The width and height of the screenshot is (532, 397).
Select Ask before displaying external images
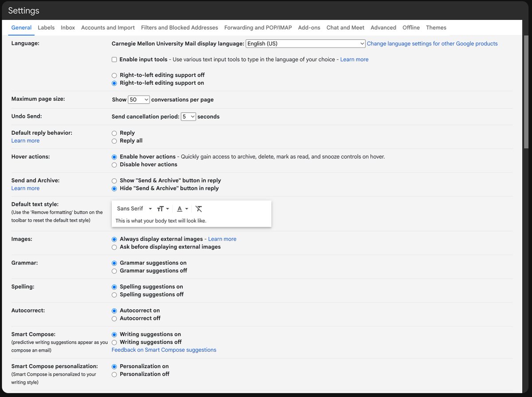tap(114, 247)
